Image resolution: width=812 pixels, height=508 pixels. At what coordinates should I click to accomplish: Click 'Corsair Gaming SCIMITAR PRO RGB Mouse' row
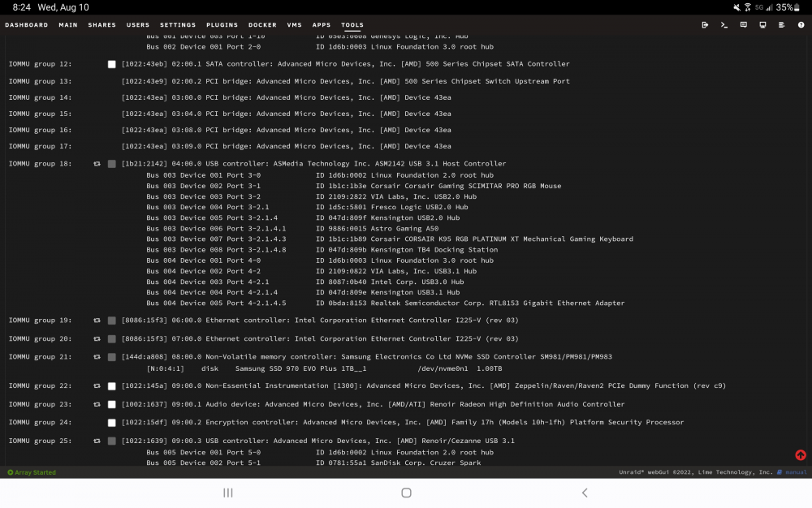tap(354, 186)
